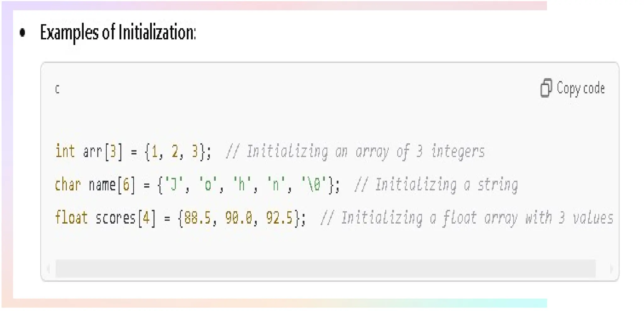Click the clipboard icon beside Copy code
Viewport: 644px width, 311px height.
[x=546, y=88]
